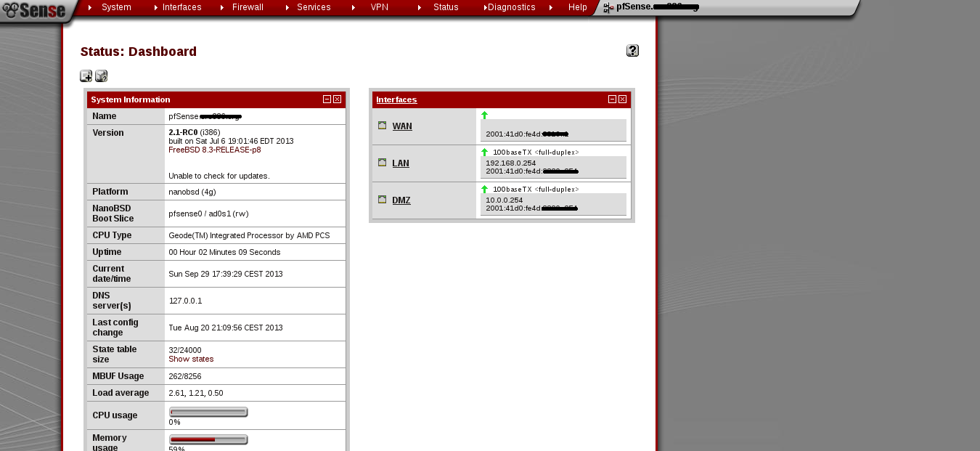Open the Interfaces menu

(x=182, y=7)
